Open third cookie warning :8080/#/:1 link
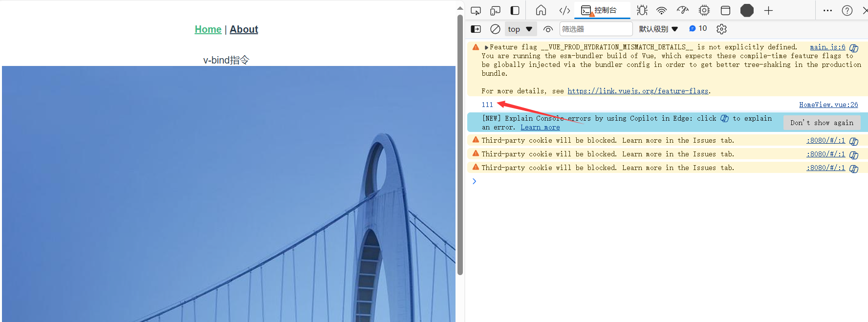The height and width of the screenshot is (322, 868). (x=825, y=168)
